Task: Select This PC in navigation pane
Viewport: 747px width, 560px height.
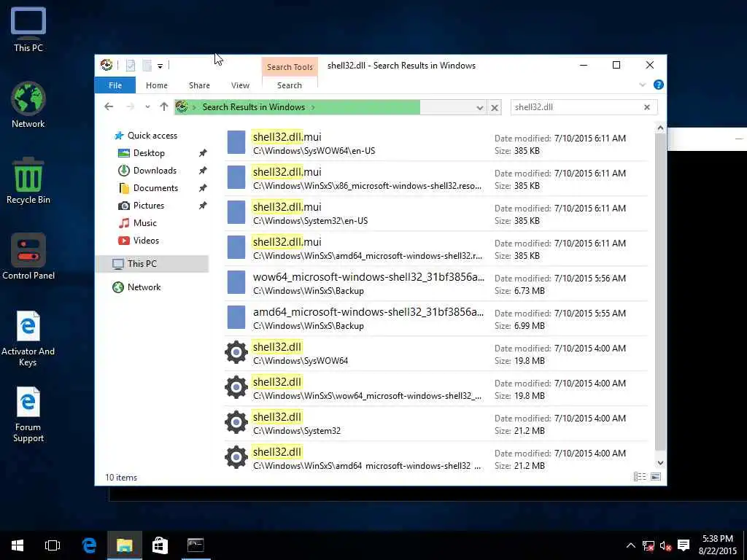Action: (x=152, y=264)
